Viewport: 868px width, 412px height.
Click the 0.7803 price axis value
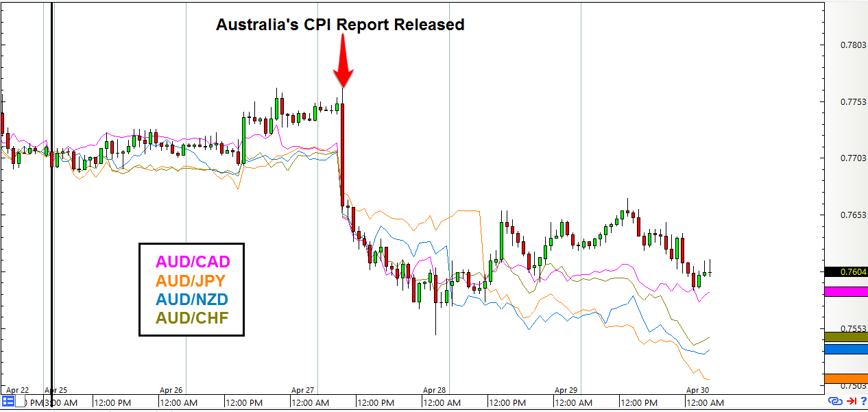853,45
